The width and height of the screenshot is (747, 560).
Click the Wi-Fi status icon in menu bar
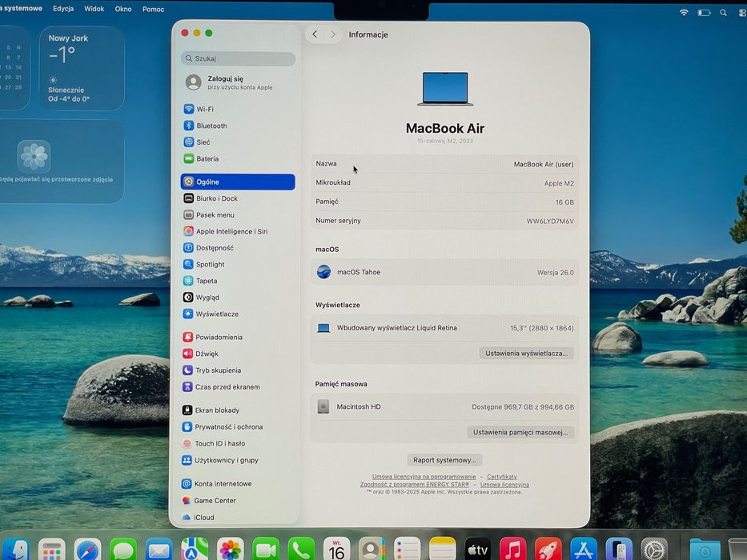pyautogui.click(x=684, y=12)
